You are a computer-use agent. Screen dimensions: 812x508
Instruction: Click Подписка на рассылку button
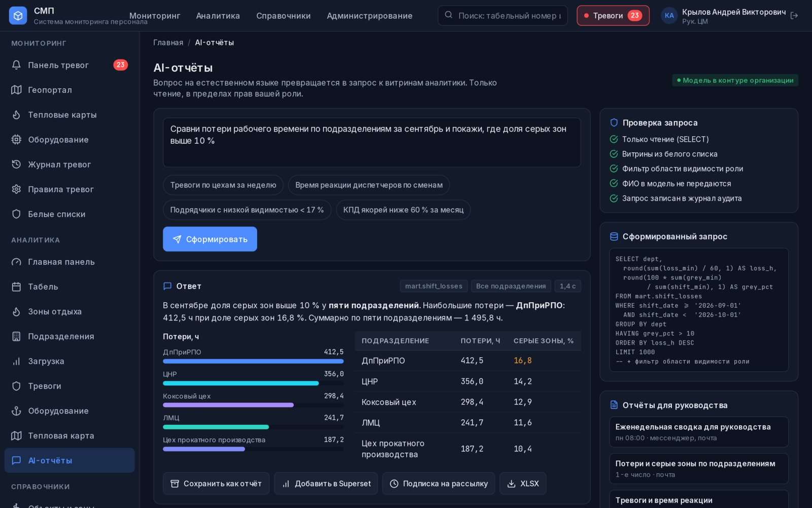[x=438, y=484]
